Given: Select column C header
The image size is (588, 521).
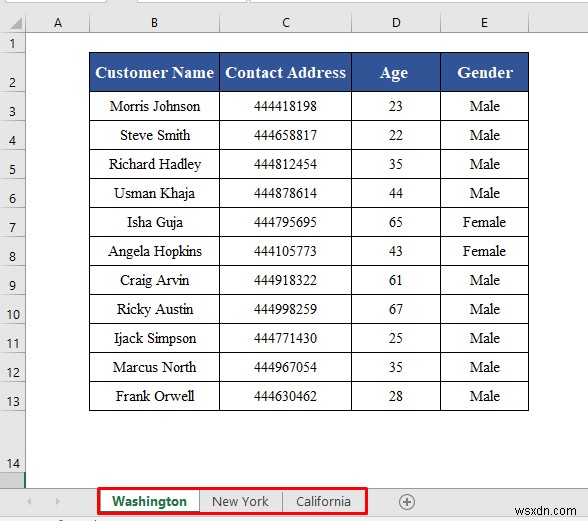Looking at the screenshot, I should click(x=285, y=23).
